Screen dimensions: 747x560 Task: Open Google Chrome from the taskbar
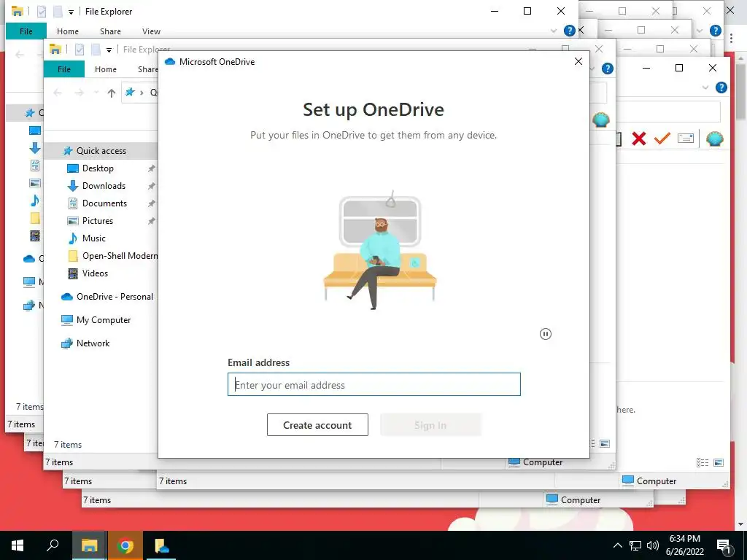125,545
